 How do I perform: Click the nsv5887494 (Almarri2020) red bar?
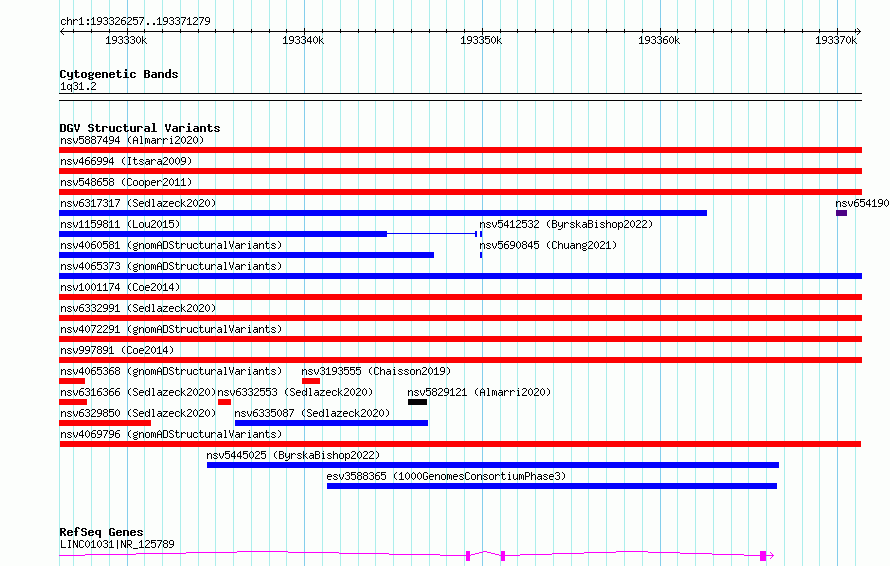[460, 150]
